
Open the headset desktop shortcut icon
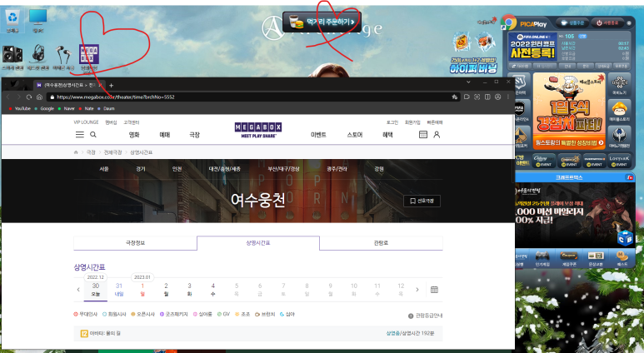point(37,54)
